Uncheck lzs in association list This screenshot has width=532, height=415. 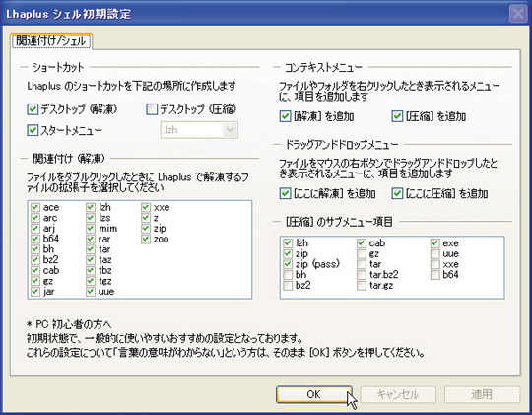[x=91, y=218]
